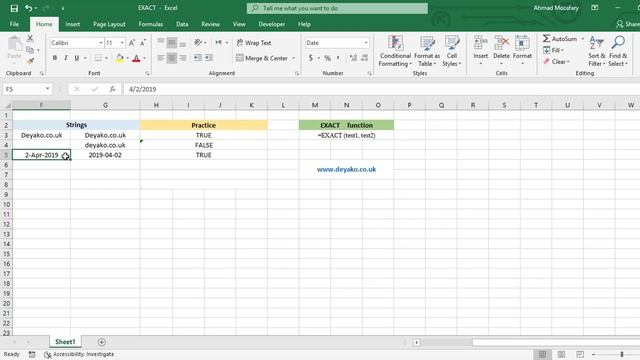The image size is (640, 360).
Task: Open Format as Table gallery
Action: 427,51
